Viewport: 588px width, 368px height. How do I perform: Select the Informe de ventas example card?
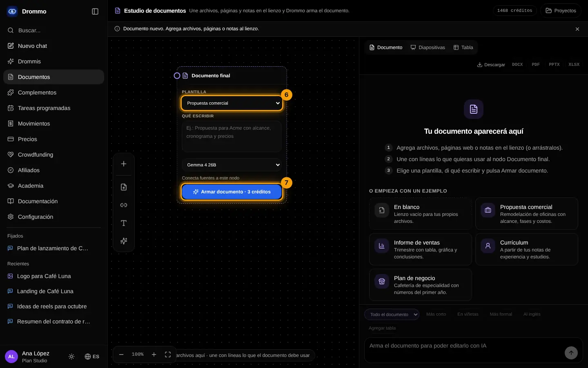421,249
